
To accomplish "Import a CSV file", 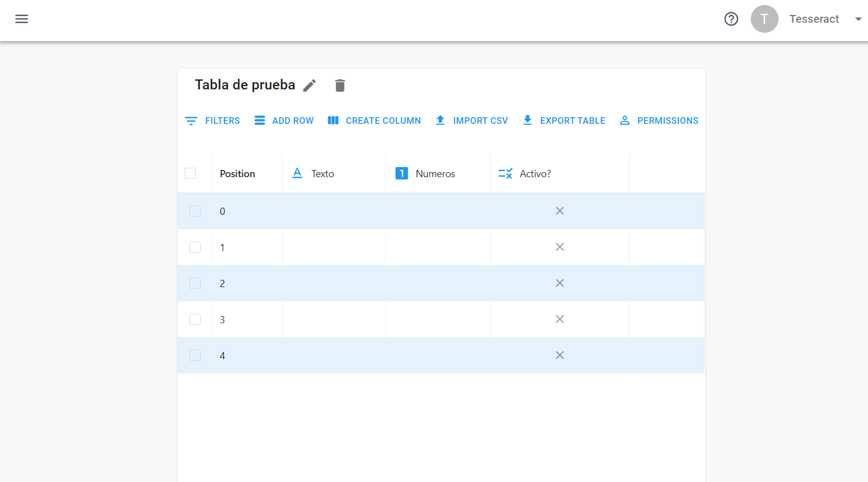I will tap(471, 120).
